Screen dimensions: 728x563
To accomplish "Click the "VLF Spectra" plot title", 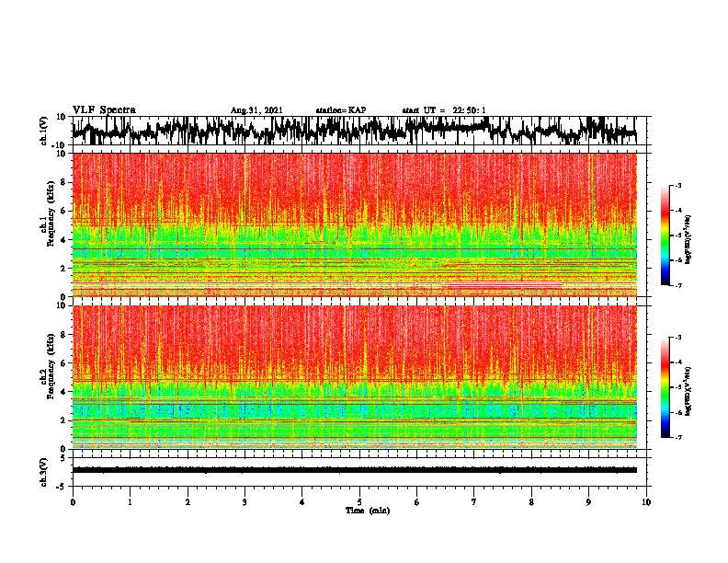I will pyautogui.click(x=104, y=109).
